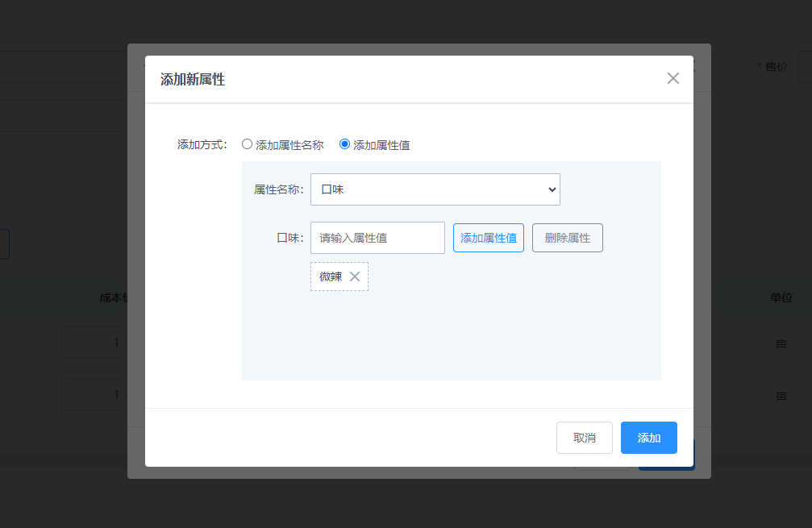Click the 微辣 tag label text
This screenshot has height=528, width=812.
pos(331,276)
